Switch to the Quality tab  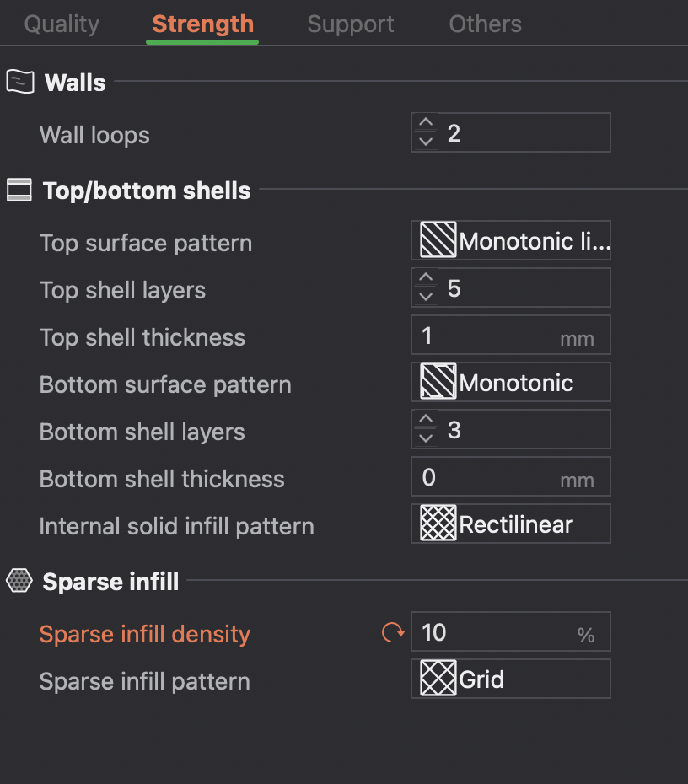62,24
